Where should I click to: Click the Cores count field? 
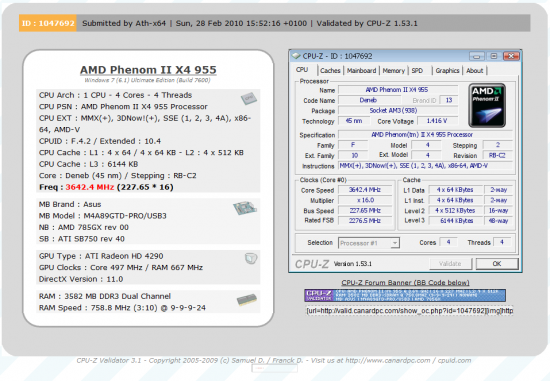(x=448, y=242)
